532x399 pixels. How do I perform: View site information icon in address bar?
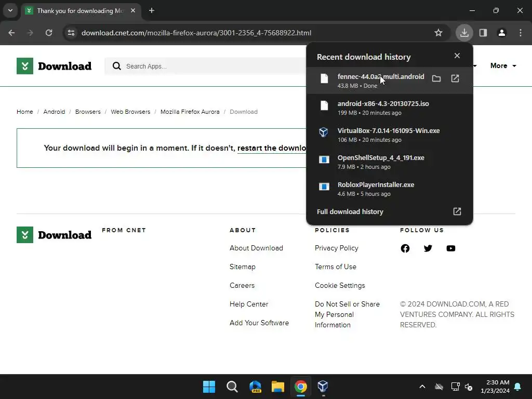(71, 33)
